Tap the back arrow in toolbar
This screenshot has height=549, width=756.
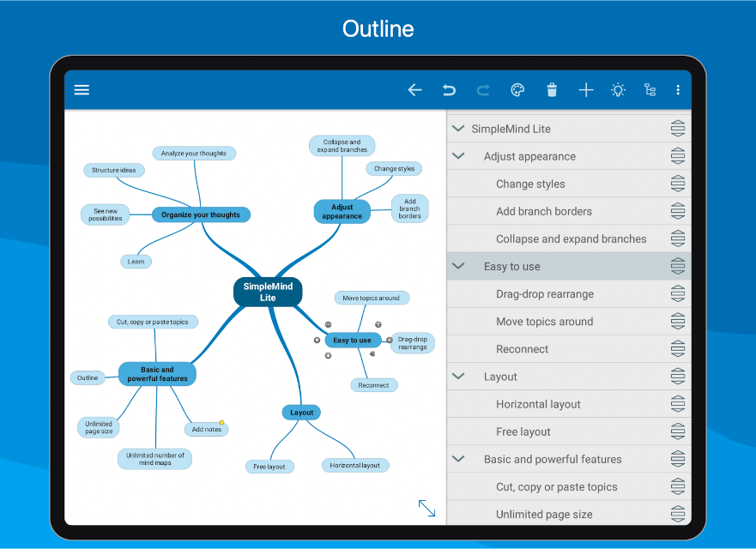(414, 90)
